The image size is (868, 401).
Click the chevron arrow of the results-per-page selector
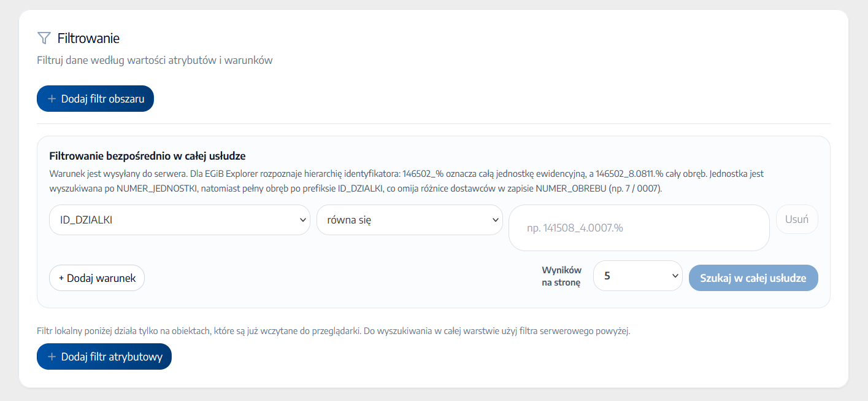click(675, 276)
